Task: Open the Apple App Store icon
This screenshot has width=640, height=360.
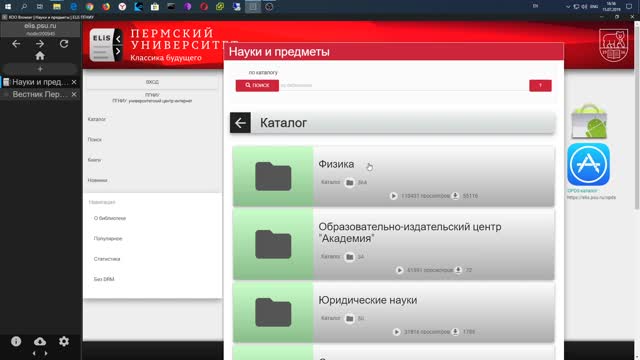Action: (588, 164)
